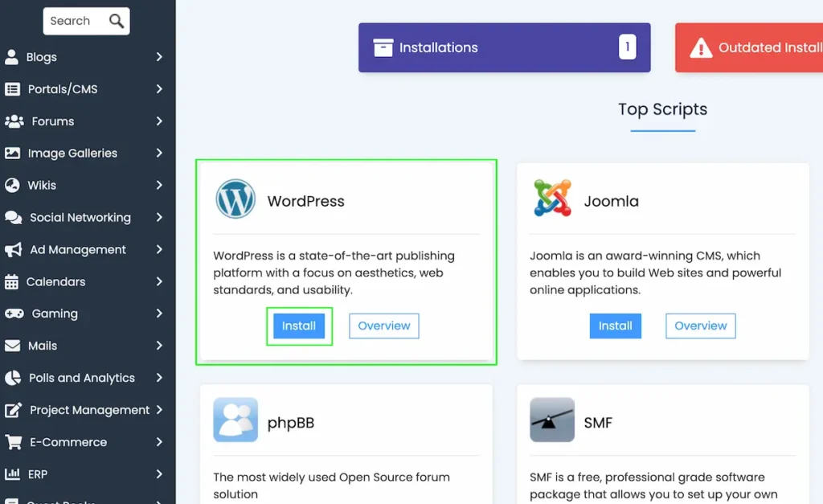Expand the Forums category chevron
Viewport: 823px width, 504px height.
160,121
